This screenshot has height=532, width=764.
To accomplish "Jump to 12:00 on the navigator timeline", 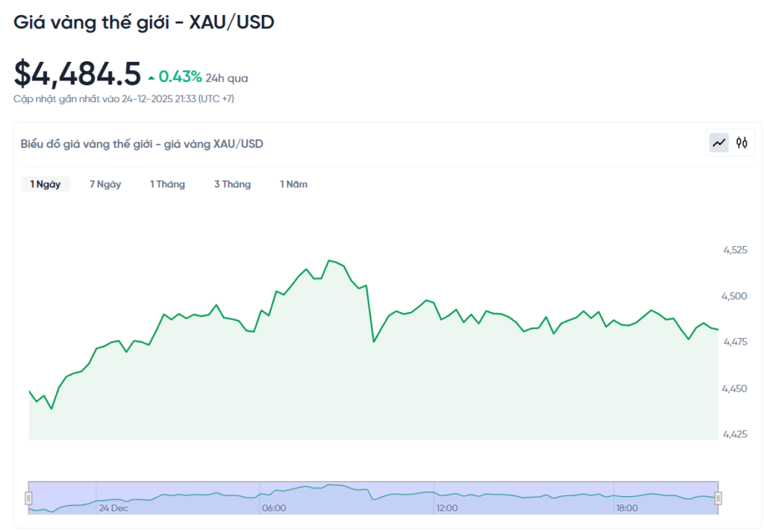I will pyautogui.click(x=447, y=508).
